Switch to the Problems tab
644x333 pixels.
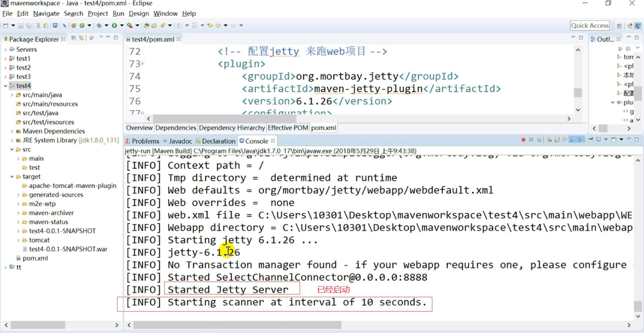point(142,141)
